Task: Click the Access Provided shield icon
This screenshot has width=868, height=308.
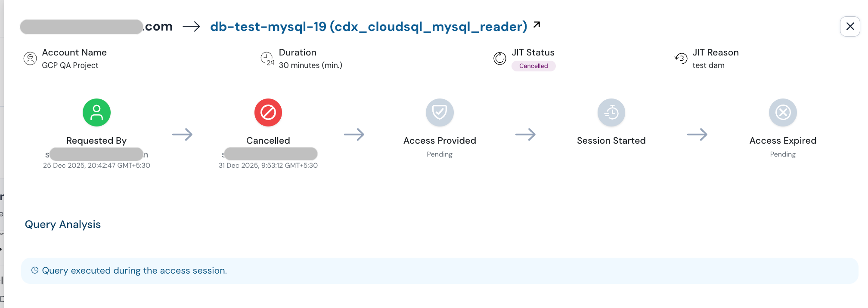Action: point(439,113)
